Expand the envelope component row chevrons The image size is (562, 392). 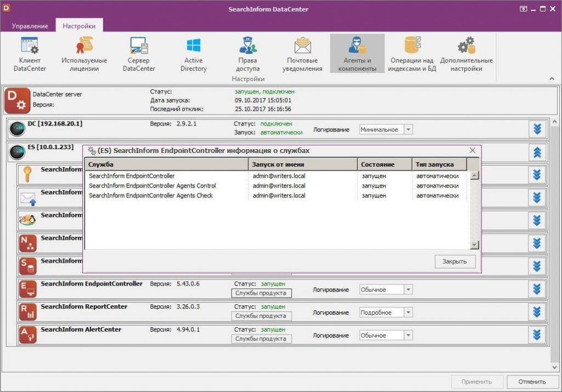click(x=537, y=197)
